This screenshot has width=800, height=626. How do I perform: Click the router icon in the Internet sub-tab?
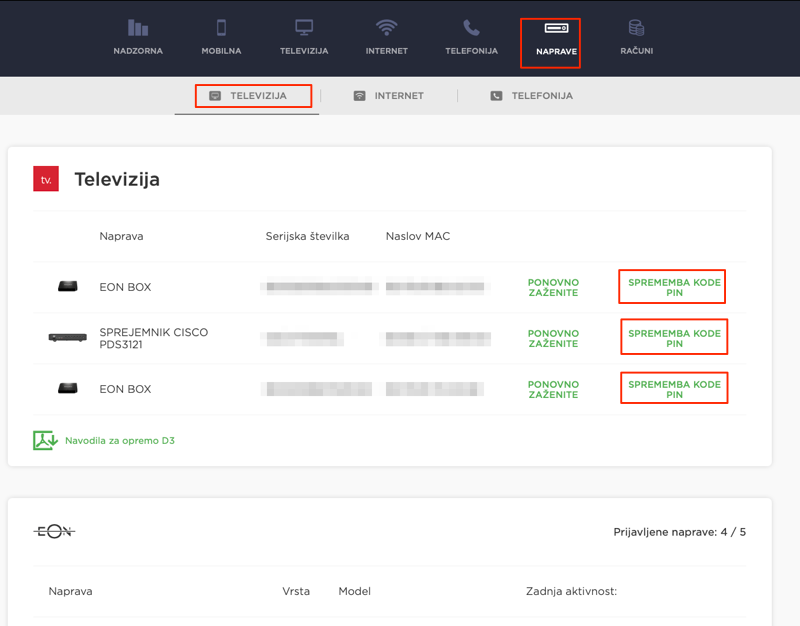coord(360,96)
